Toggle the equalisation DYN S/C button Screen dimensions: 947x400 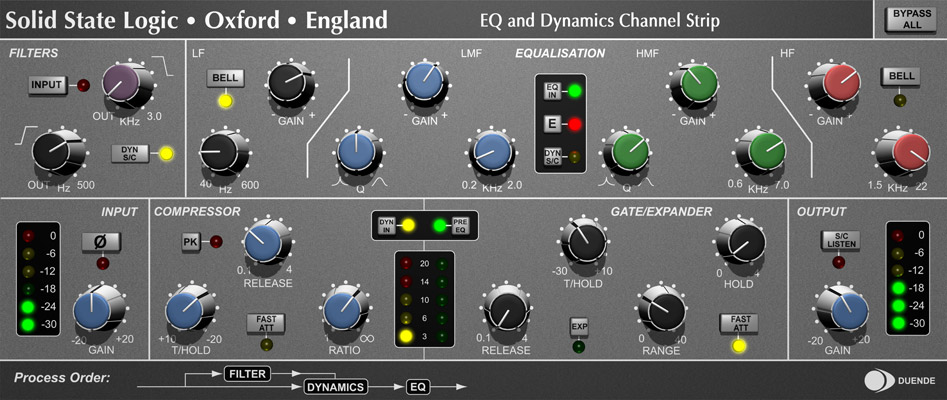click(552, 157)
